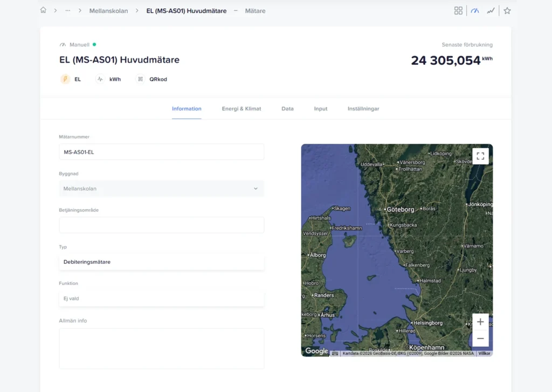Expand the Byggnad Mellanskolan dropdown
552x392 pixels.
[161, 188]
